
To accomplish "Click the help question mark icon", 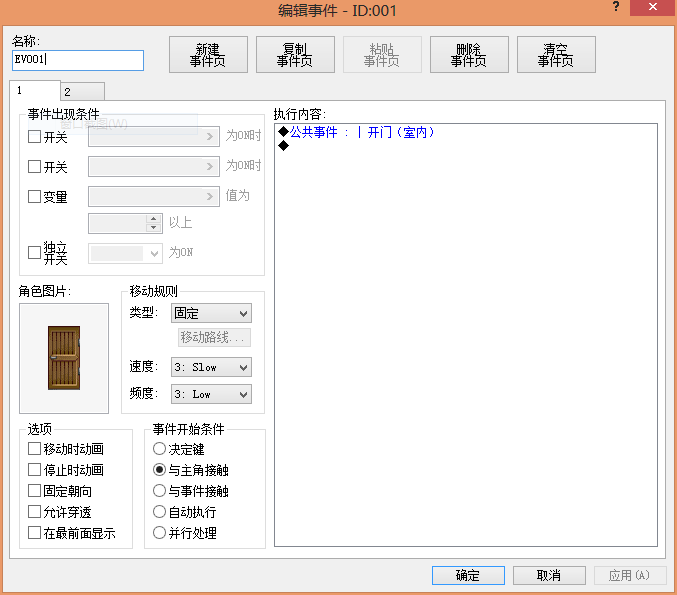I will 616,7.
